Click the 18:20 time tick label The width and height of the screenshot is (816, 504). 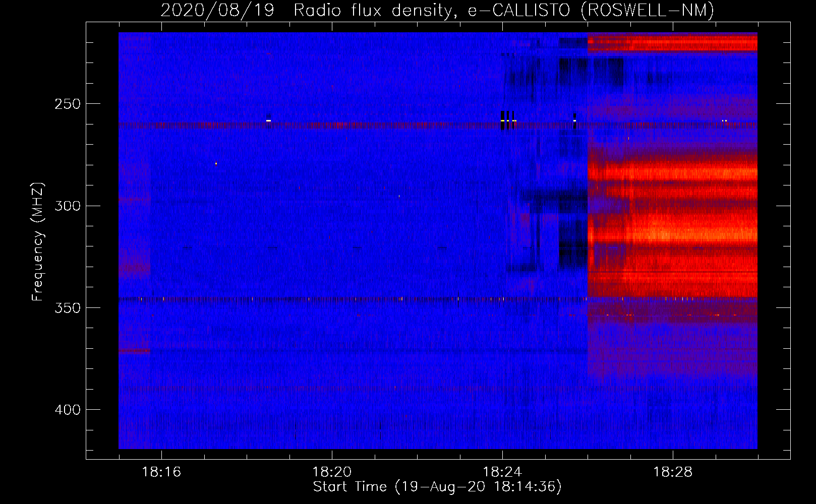click(332, 472)
